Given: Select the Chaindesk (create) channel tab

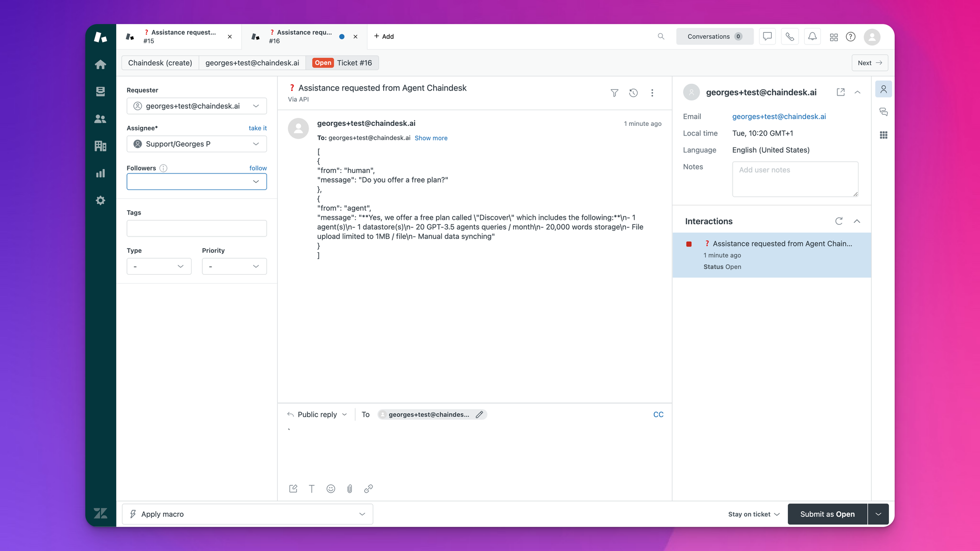Looking at the screenshot, I should [x=160, y=63].
